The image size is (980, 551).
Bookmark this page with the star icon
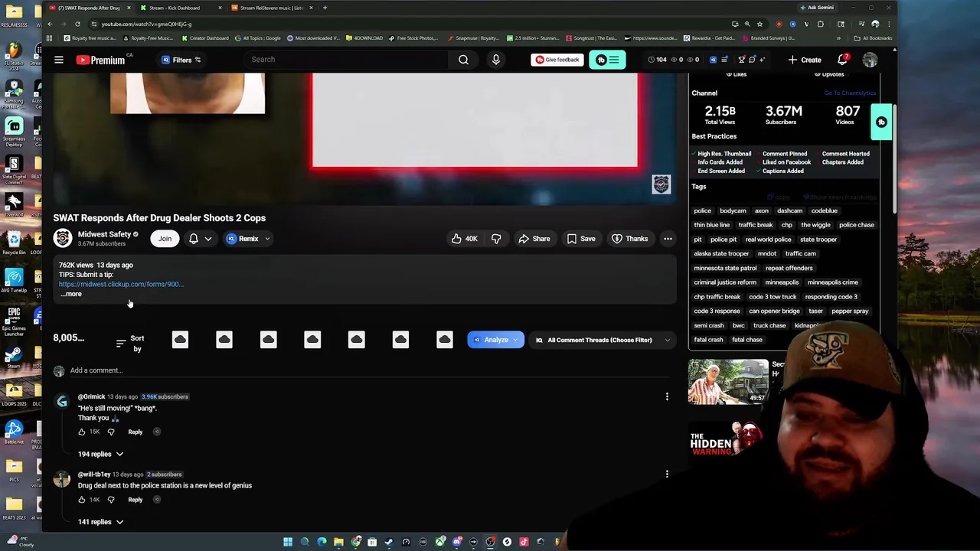[x=759, y=24]
